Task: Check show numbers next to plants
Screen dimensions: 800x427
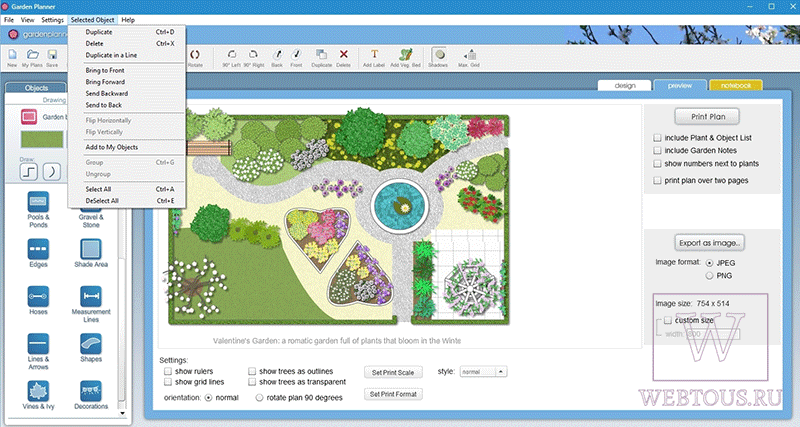Action: tap(658, 164)
